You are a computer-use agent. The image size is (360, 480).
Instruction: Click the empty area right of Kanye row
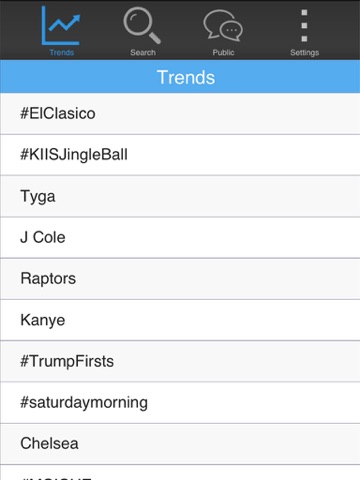click(213, 320)
